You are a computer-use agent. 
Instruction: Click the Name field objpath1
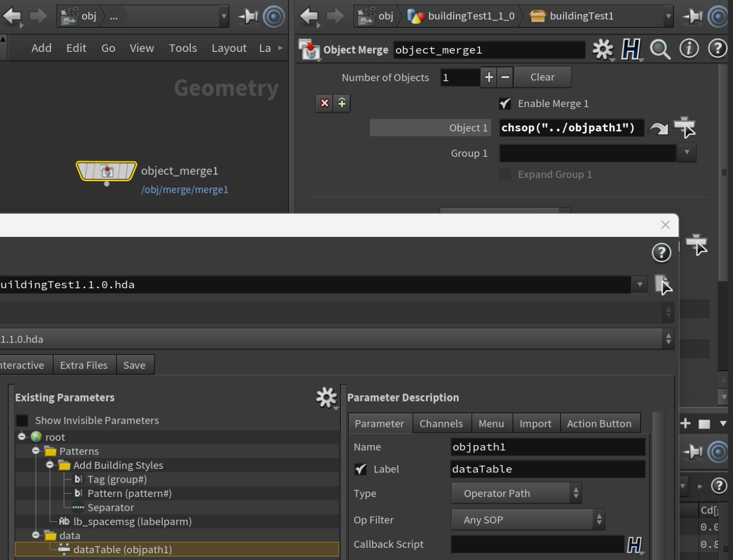pyautogui.click(x=548, y=447)
